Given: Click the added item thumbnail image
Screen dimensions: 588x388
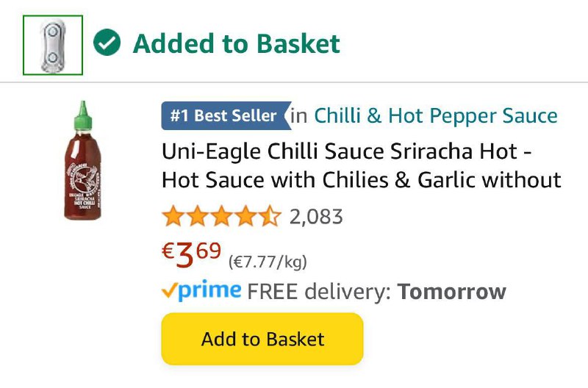Looking at the screenshot, I should pyautogui.click(x=53, y=46).
